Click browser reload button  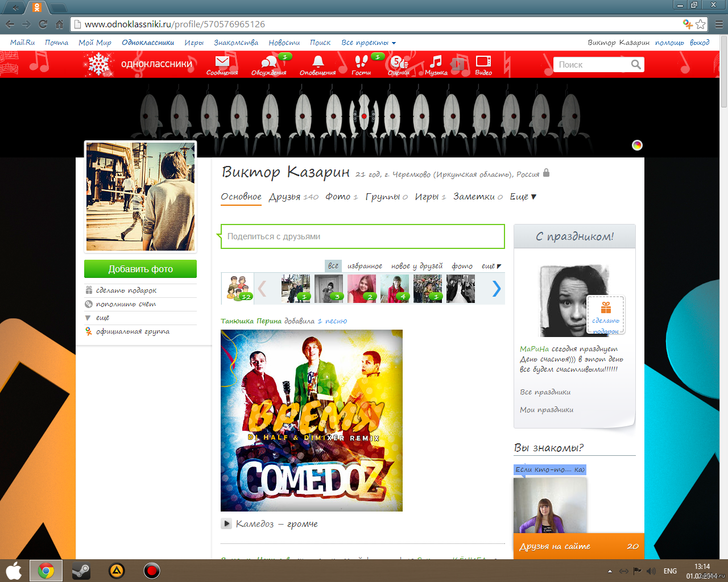coord(43,24)
